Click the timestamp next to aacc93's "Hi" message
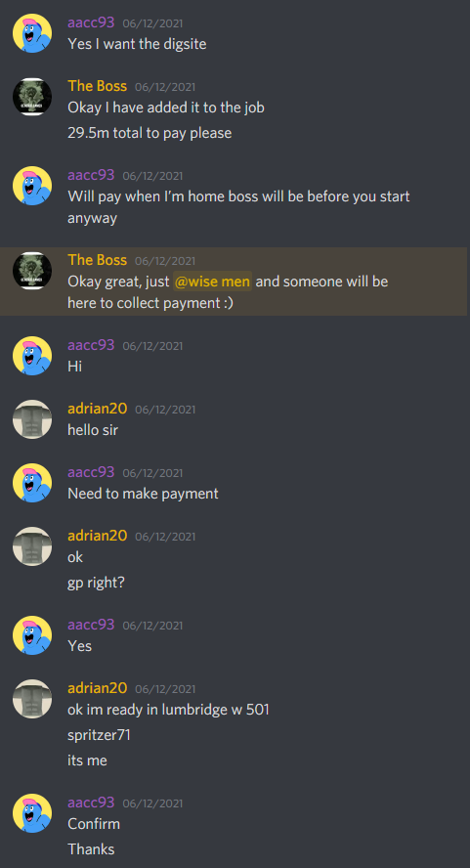This screenshot has height=868, width=470. point(152,346)
